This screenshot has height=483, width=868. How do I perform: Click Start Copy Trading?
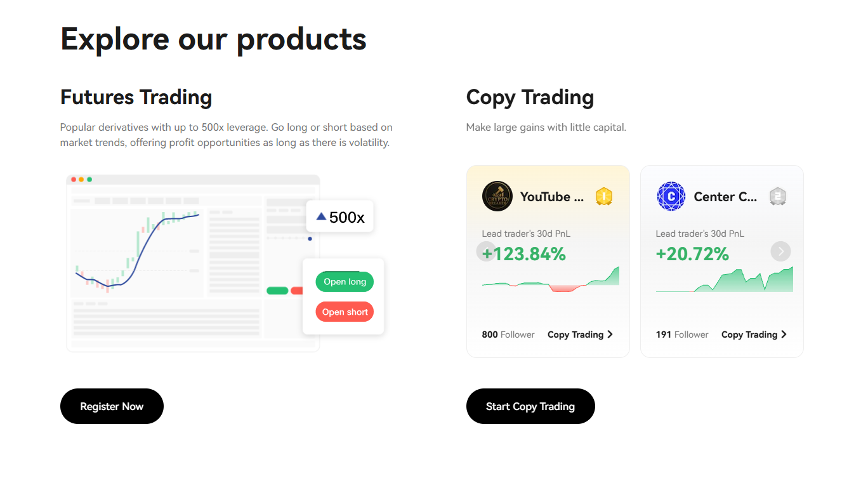click(x=530, y=406)
